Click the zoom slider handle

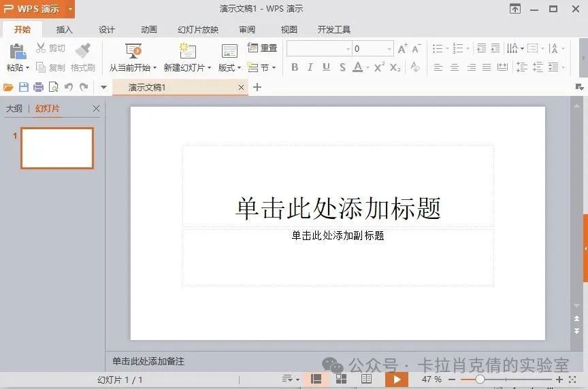point(480,379)
